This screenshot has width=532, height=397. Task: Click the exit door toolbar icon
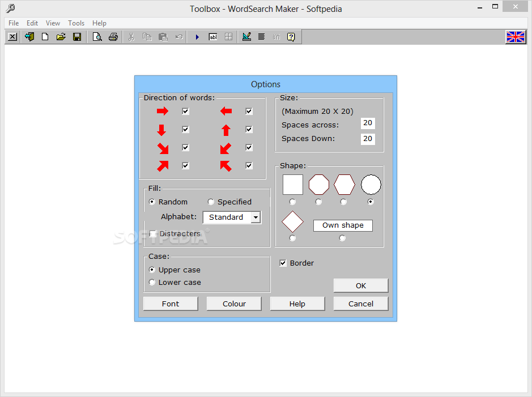[29, 37]
